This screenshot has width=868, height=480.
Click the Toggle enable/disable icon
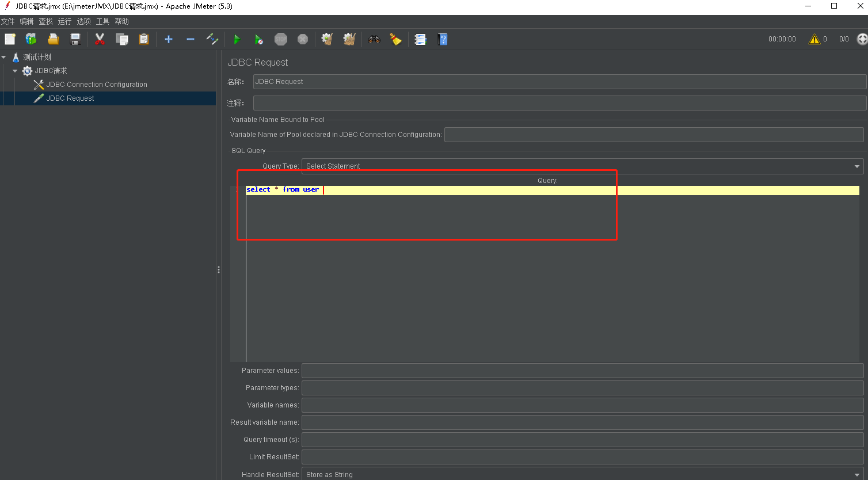pyautogui.click(x=212, y=39)
